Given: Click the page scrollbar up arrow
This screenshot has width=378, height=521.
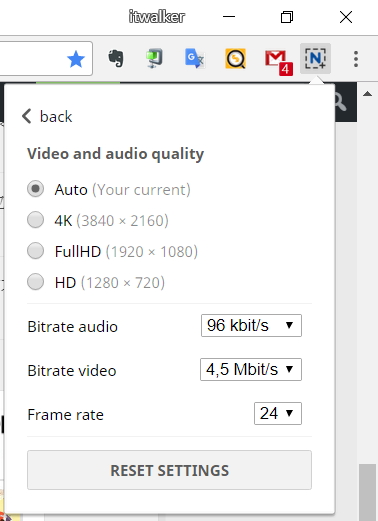Looking at the screenshot, I should coord(367,94).
